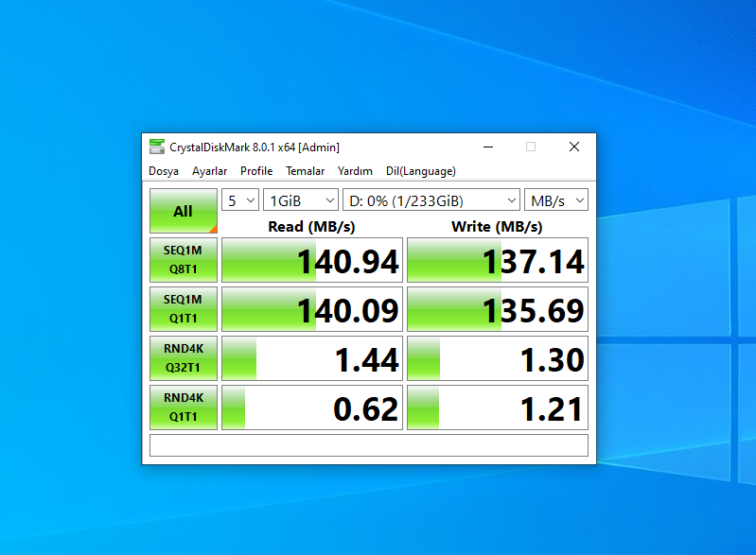Click the 140.09 read result
The width and height of the screenshot is (756, 555).
[312, 309]
